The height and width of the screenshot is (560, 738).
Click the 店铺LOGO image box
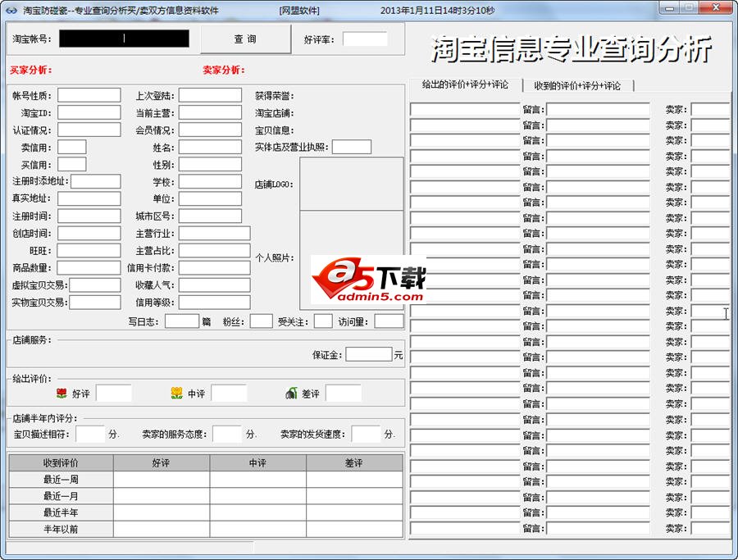(x=352, y=184)
